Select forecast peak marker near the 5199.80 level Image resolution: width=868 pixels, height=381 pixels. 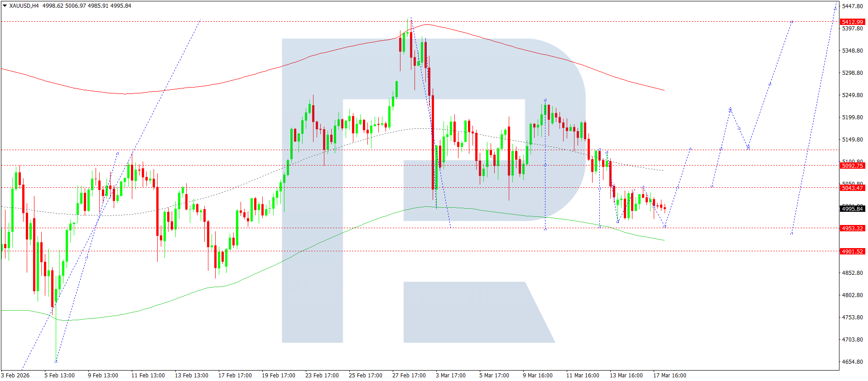click(730, 109)
